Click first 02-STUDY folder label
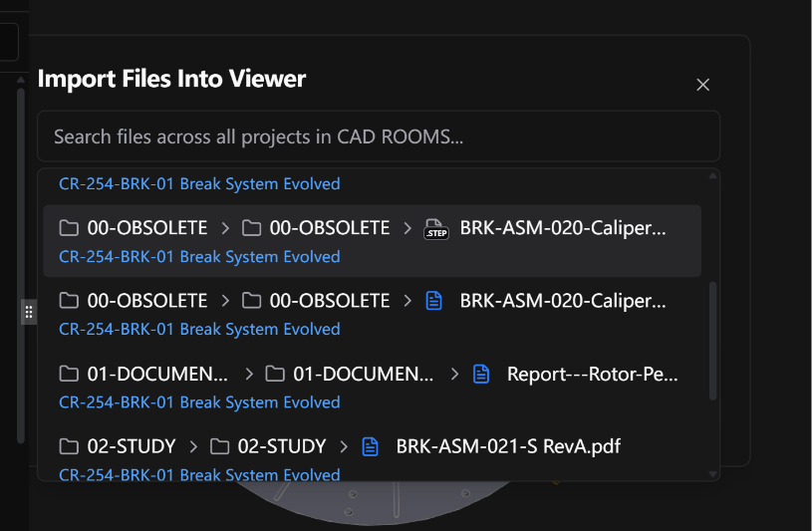The width and height of the screenshot is (812, 531). (x=132, y=446)
